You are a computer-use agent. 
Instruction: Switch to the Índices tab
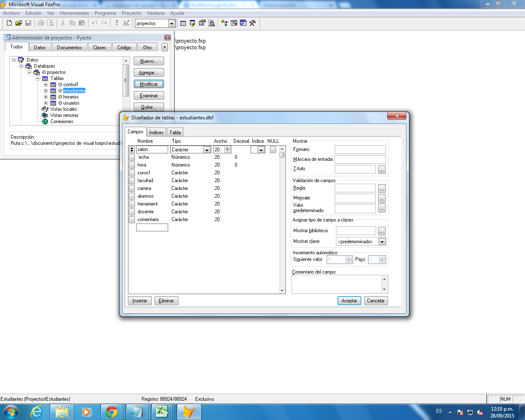point(156,132)
